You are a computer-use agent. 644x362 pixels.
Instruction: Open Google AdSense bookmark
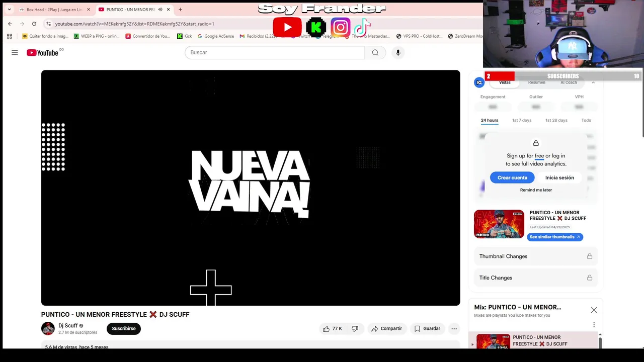(x=216, y=36)
